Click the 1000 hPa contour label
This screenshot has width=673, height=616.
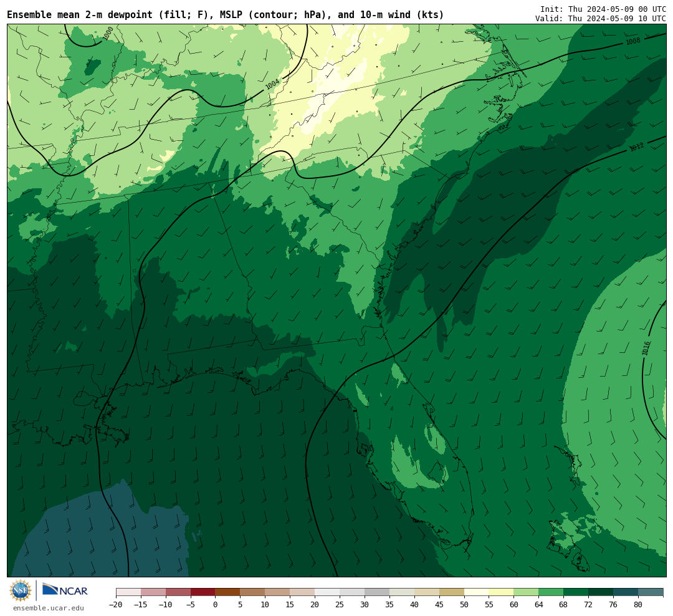point(108,33)
